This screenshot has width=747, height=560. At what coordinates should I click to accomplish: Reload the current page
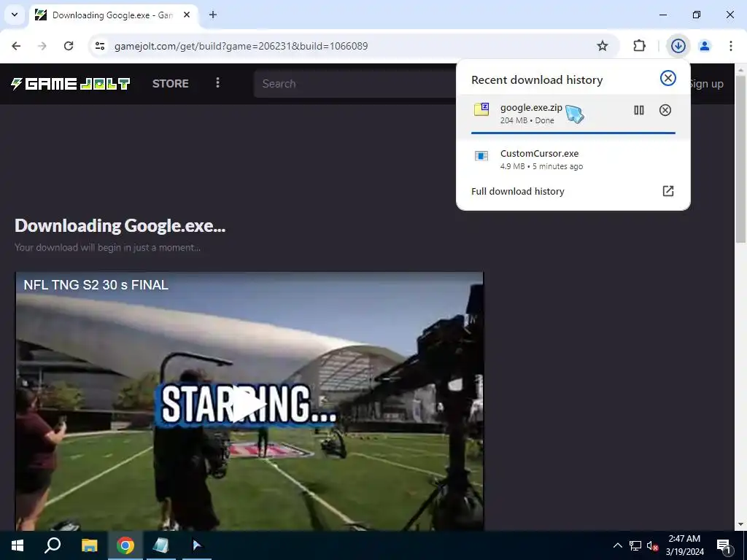69,46
